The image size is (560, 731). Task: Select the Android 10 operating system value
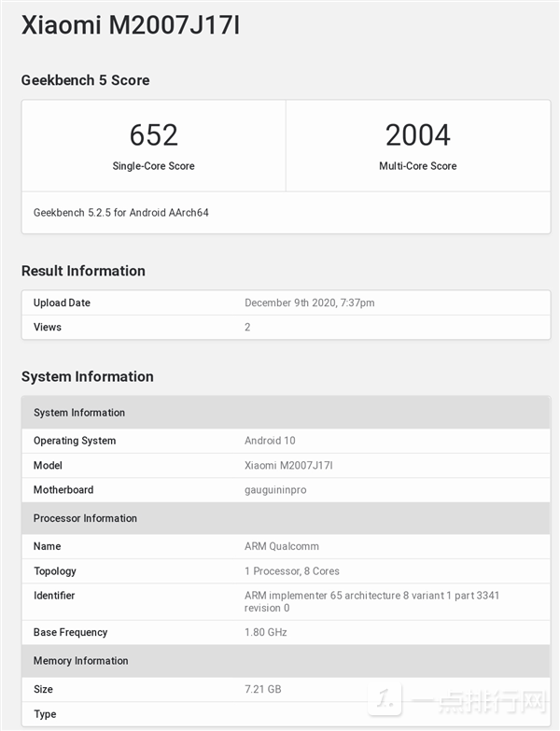tap(270, 441)
